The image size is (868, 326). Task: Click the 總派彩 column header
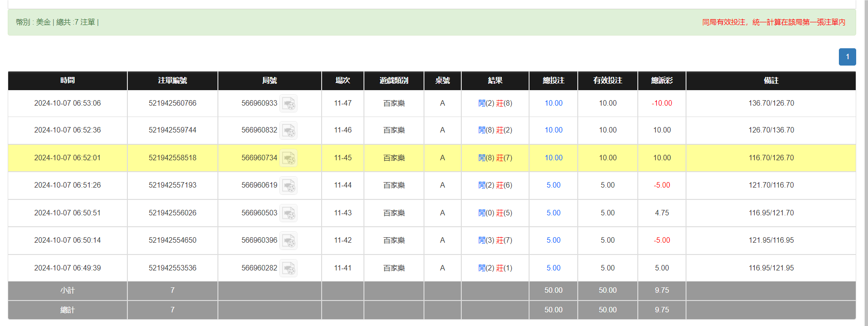(661, 81)
